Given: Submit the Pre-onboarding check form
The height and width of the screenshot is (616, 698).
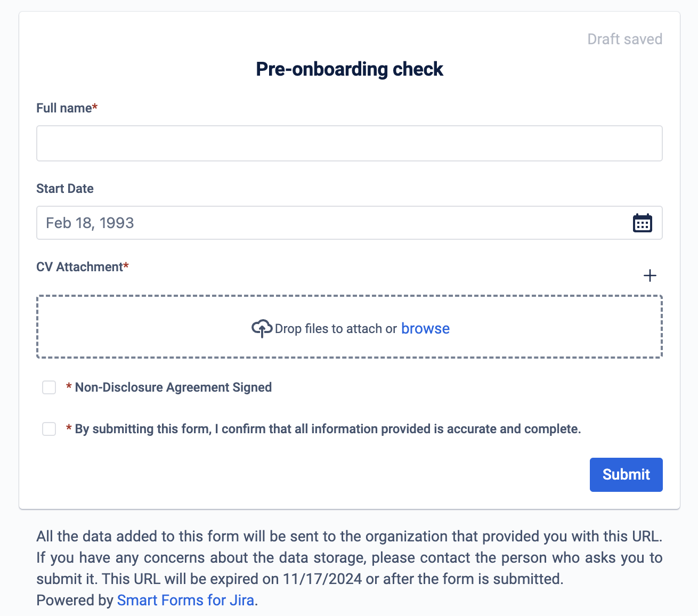Looking at the screenshot, I should pyautogui.click(x=626, y=474).
